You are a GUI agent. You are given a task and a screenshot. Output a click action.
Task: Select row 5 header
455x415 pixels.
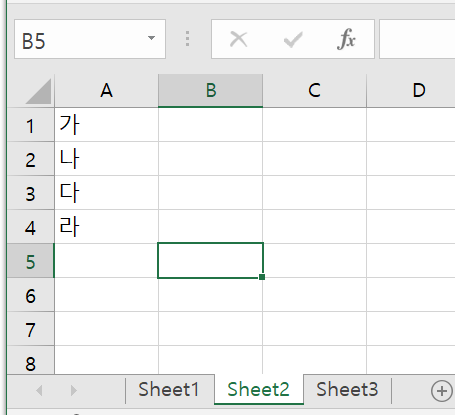30,261
